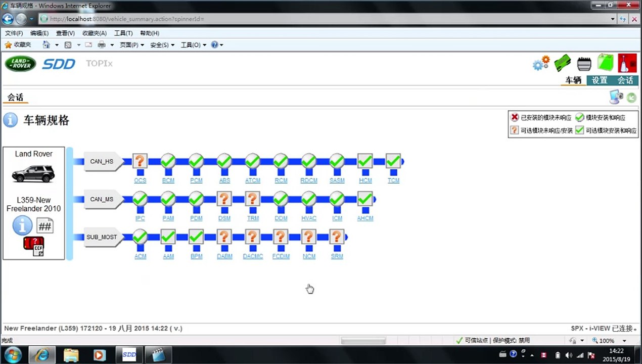Select the AHCM module status icon
The height and width of the screenshot is (364, 642).
pos(365,199)
